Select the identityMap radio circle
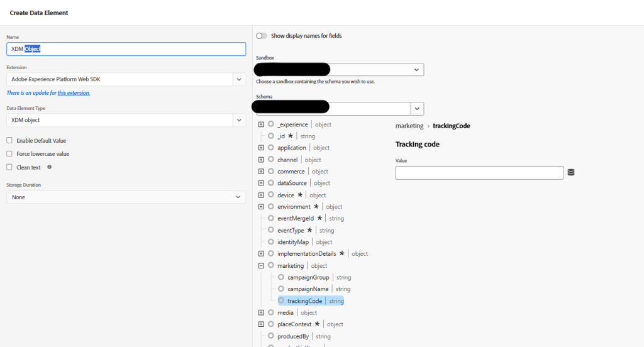 click(x=270, y=242)
